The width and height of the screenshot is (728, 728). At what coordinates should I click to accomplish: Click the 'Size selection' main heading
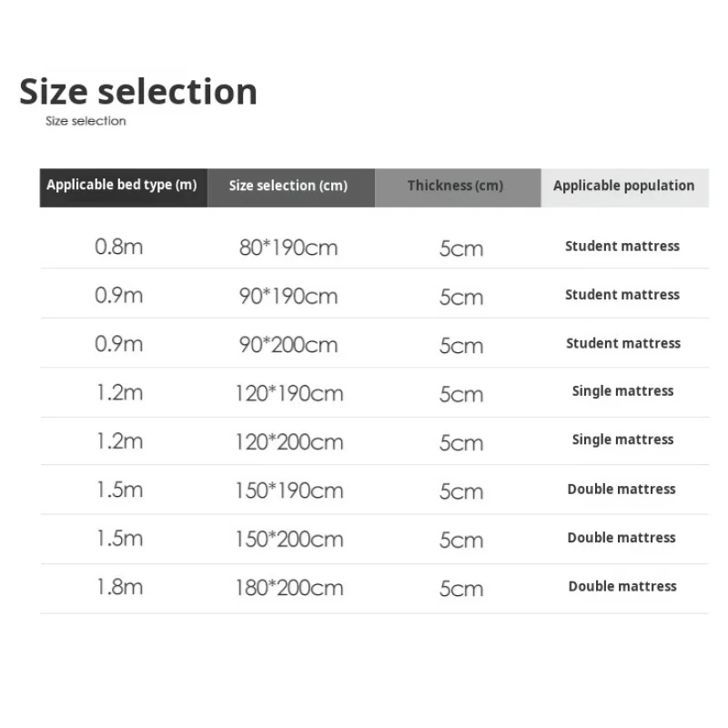138,92
